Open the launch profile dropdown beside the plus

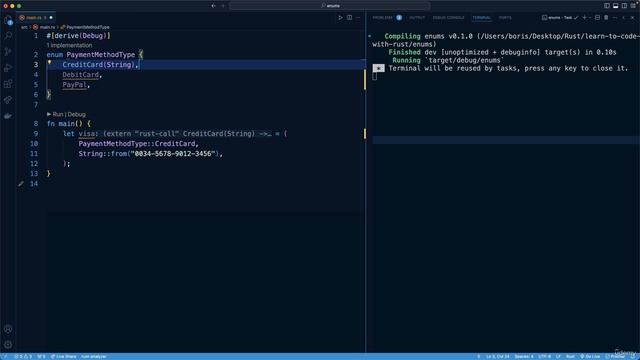point(590,18)
